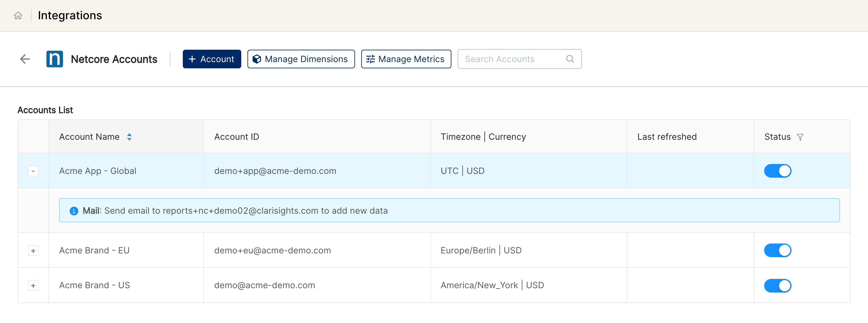Viewport: 868px width, 323px height.
Task: Add a new Account
Action: [x=212, y=59]
